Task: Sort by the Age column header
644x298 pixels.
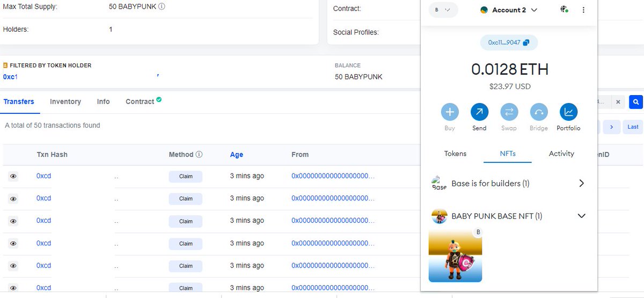Action: [237, 154]
